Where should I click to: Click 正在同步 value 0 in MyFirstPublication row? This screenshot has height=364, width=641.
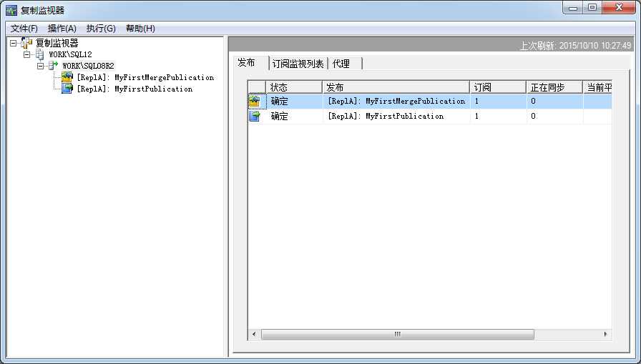pos(533,116)
